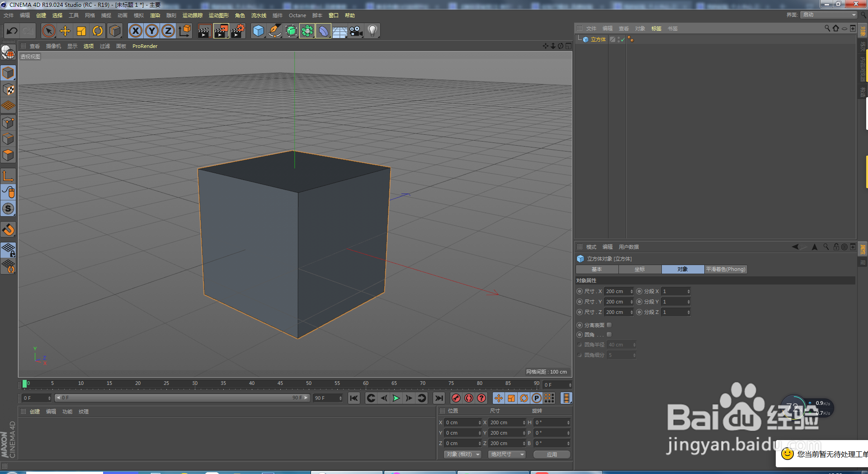Open the viewport 摄像机 menu

click(53, 46)
